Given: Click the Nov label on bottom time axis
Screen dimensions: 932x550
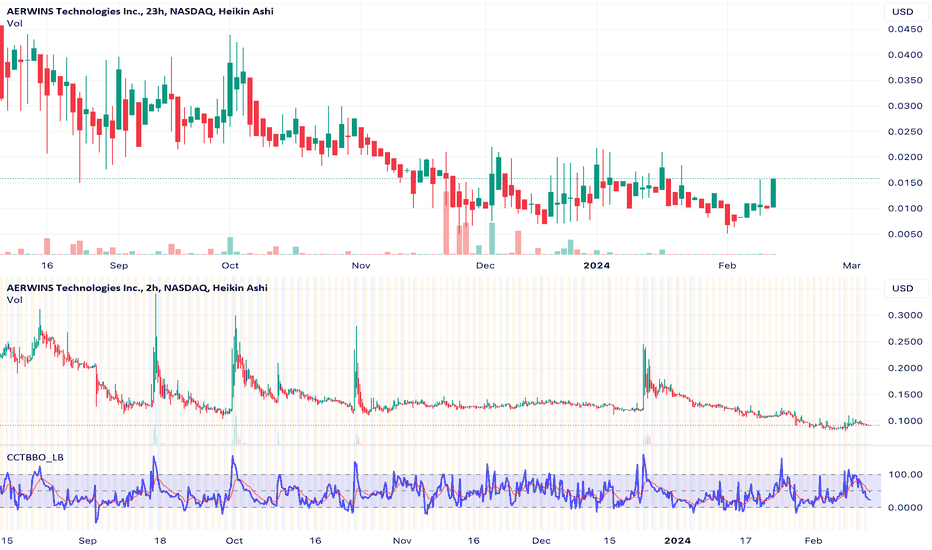Looking at the screenshot, I should click(x=402, y=540).
